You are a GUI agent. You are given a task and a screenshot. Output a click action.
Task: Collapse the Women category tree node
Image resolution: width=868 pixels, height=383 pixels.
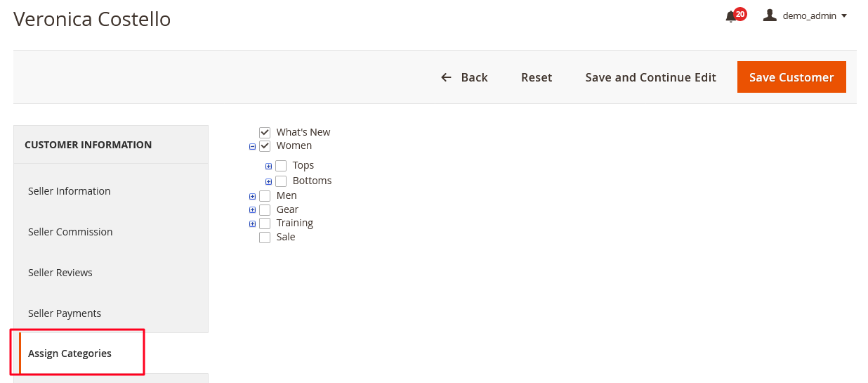pyautogui.click(x=253, y=147)
